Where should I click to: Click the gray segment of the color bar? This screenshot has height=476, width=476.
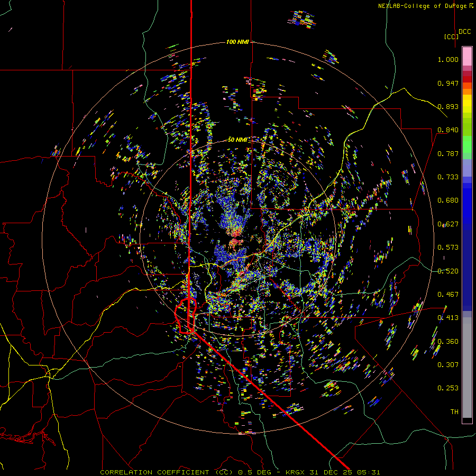pos(467,368)
